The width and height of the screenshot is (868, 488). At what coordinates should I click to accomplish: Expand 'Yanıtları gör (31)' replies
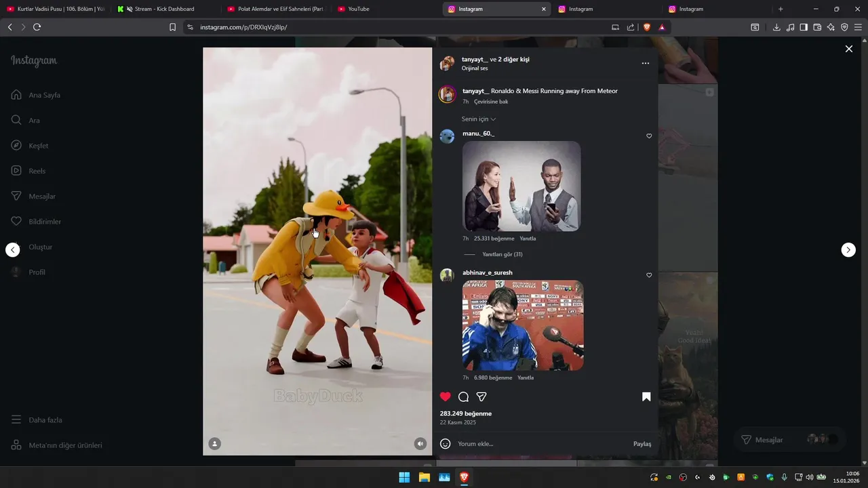pyautogui.click(x=502, y=254)
